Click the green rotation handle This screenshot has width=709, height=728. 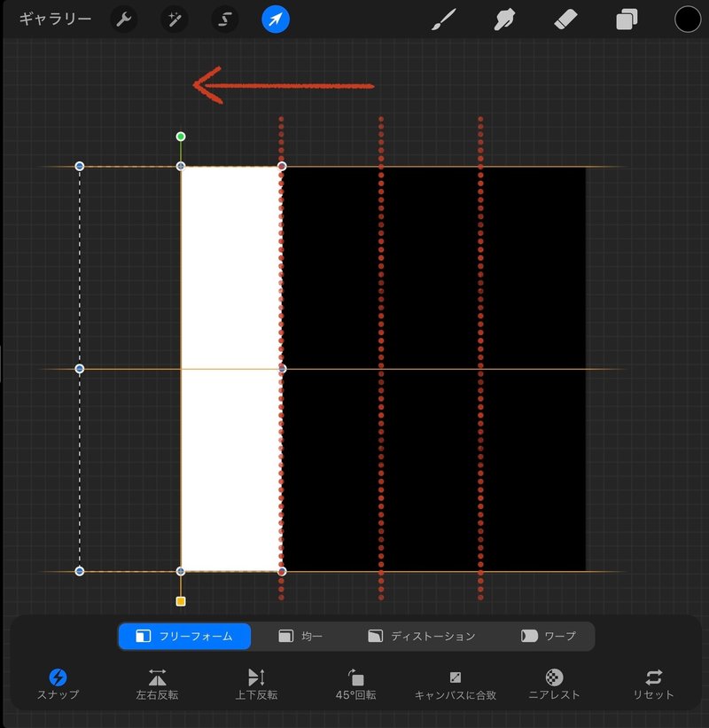pyautogui.click(x=181, y=137)
